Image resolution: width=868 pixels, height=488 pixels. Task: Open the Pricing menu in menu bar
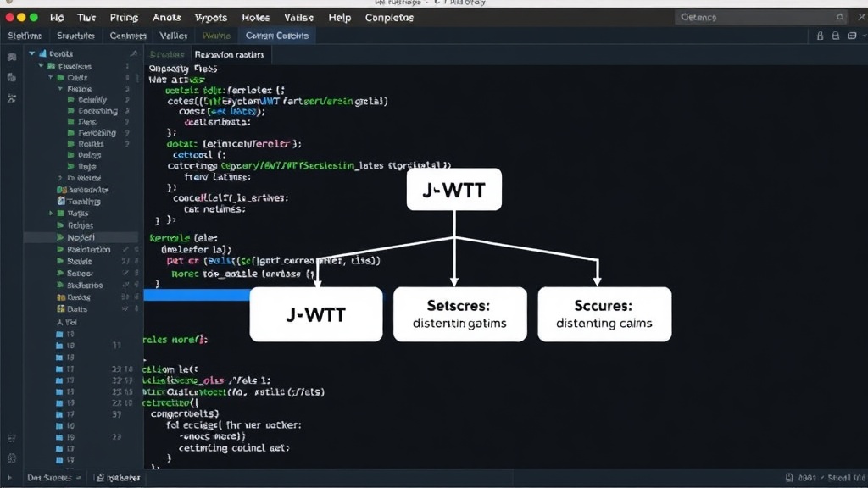point(124,18)
